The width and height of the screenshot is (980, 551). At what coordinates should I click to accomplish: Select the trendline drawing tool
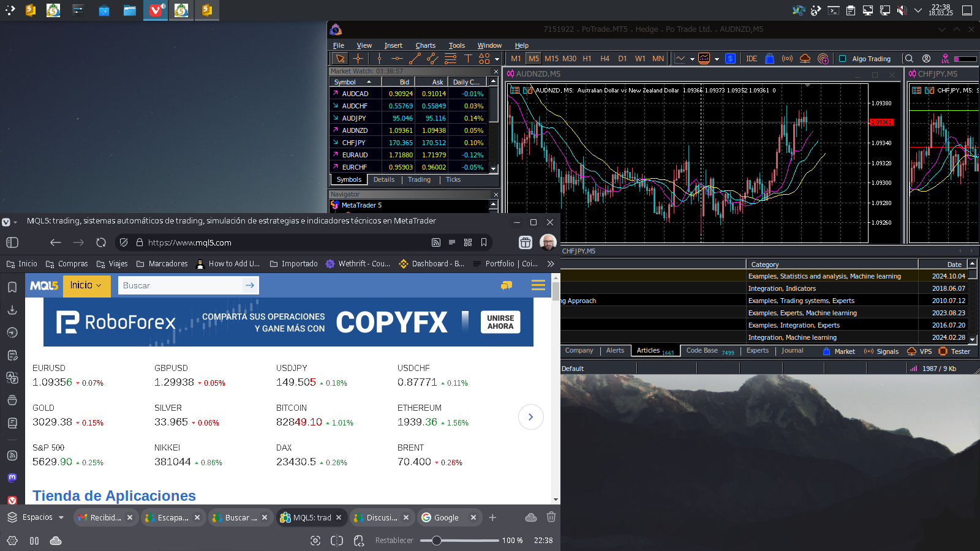coord(415,59)
